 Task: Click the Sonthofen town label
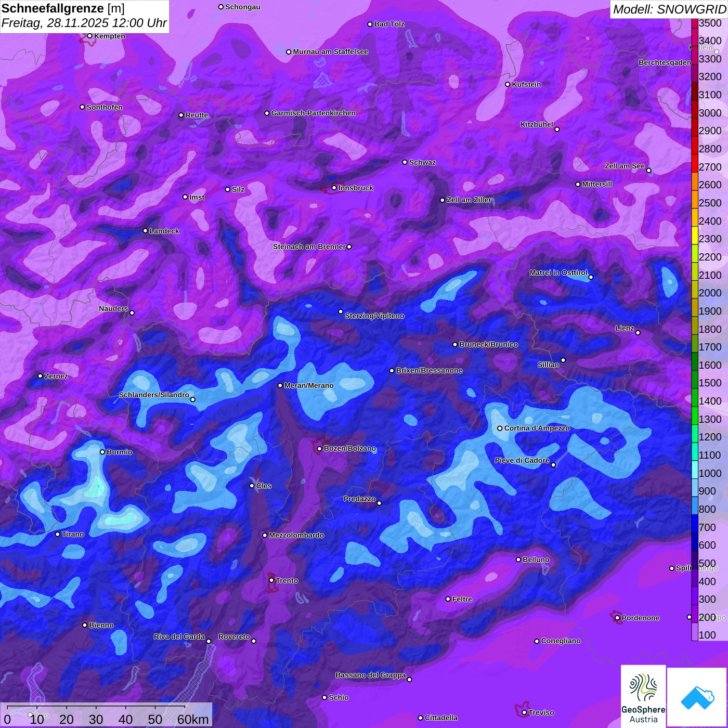coord(105,107)
